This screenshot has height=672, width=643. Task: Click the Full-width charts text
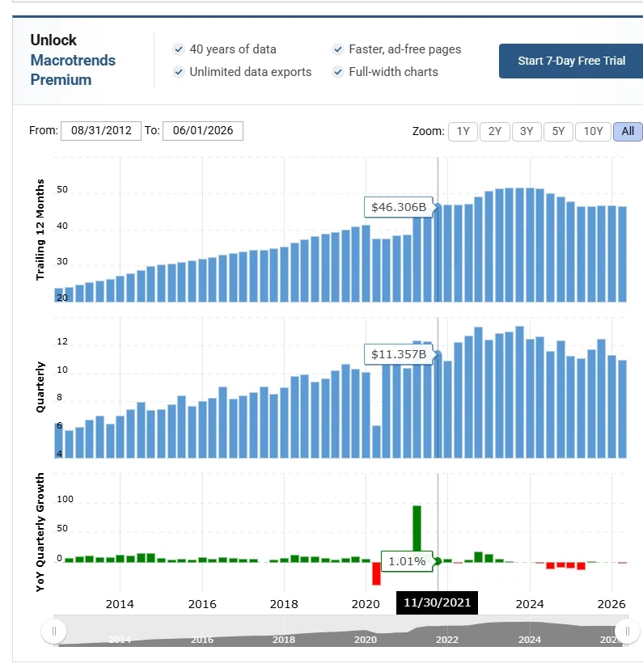(394, 72)
